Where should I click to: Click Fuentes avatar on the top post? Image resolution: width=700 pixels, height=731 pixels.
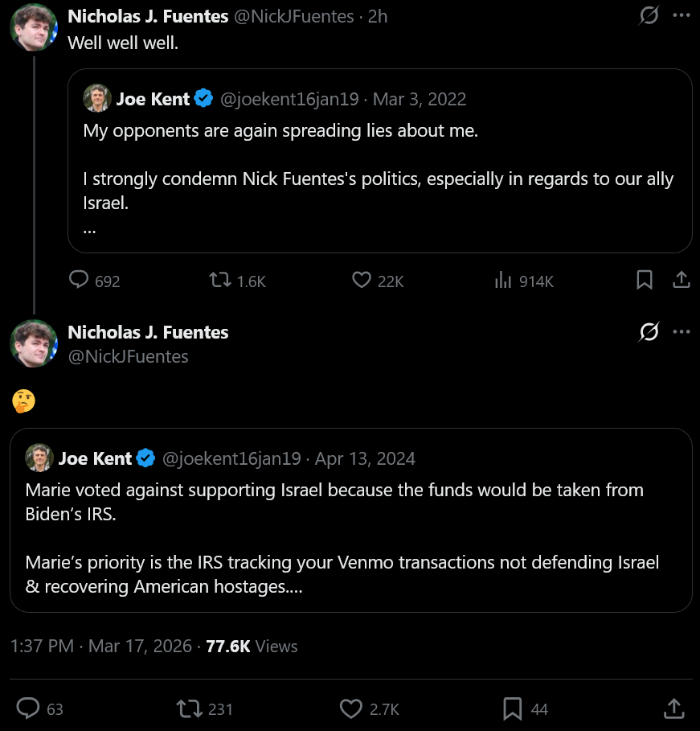pyautogui.click(x=33, y=27)
